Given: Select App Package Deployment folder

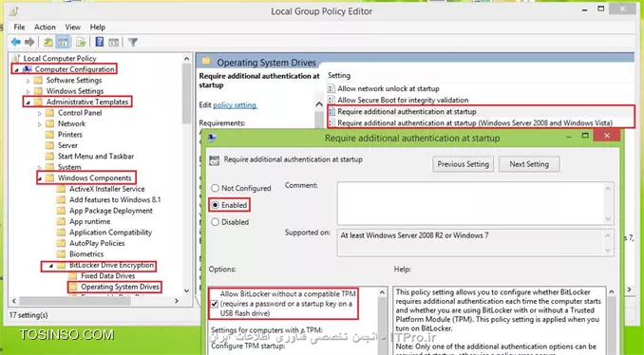Looking at the screenshot, I should tap(111, 211).
